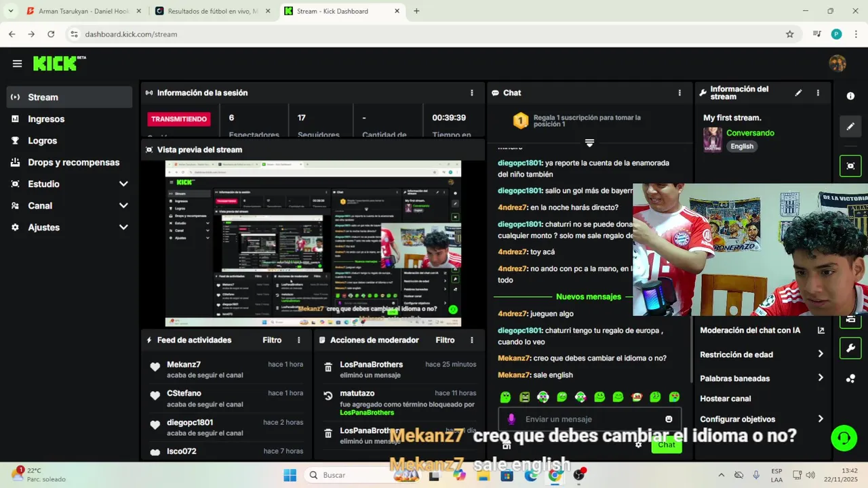868x488 pixels.
Task: Open the emoji picker in the message box
Action: click(x=669, y=419)
